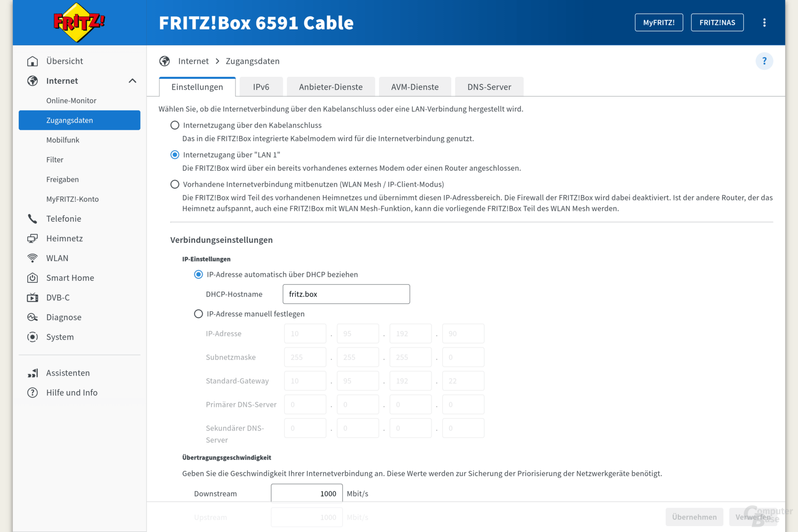Click the System section icon
Screen dimensions: 798x532
pos(32,336)
